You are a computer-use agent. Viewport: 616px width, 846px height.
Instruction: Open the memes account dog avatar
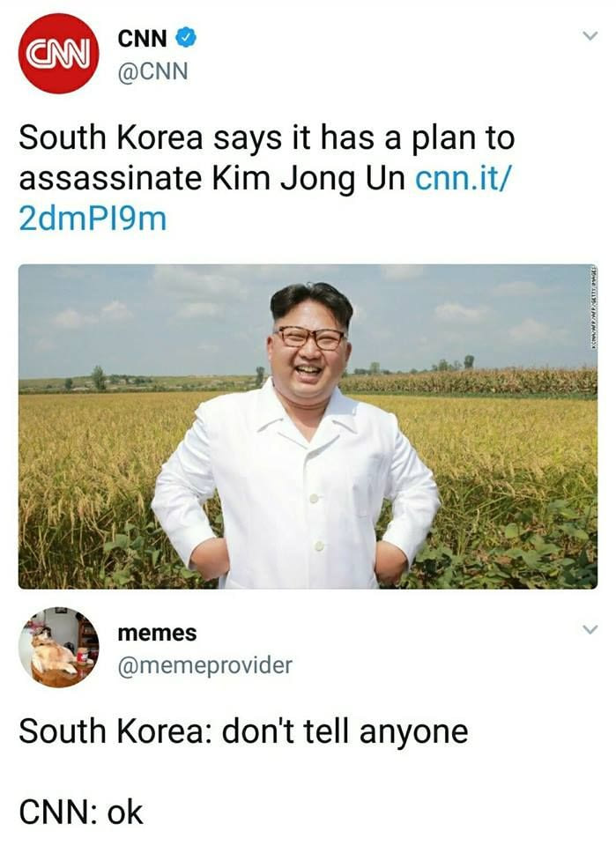point(59,647)
